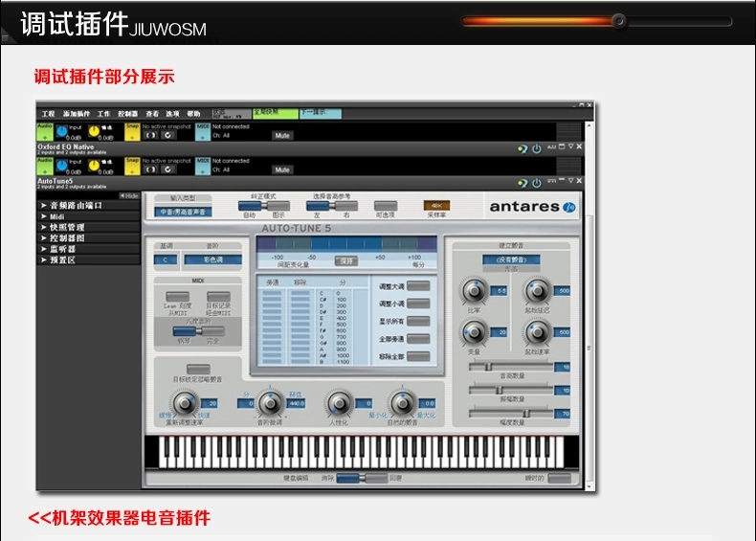
Task: Click Mute on the strip above AutoTune5
Action: pyautogui.click(x=282, y=169)
